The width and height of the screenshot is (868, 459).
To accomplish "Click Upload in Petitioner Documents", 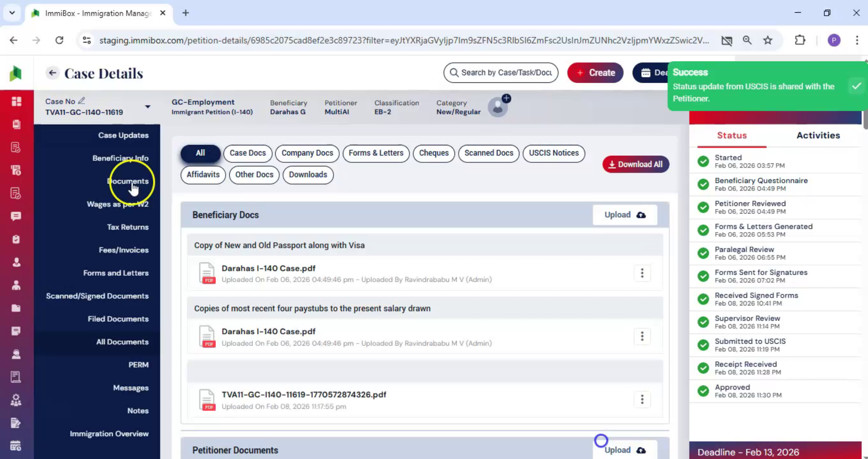I will (625, 450).
